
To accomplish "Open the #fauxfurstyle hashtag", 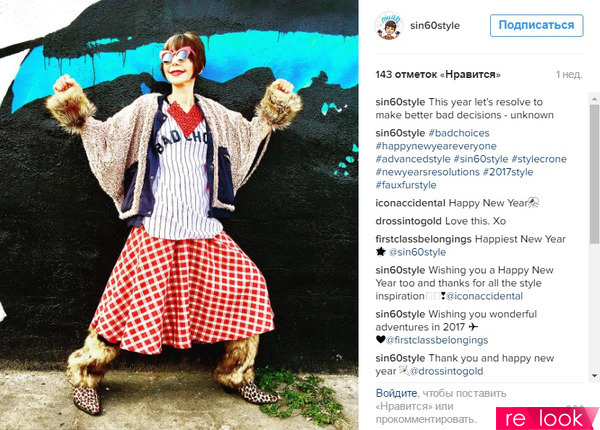I will pyautogui.click(x=406, y=185).
